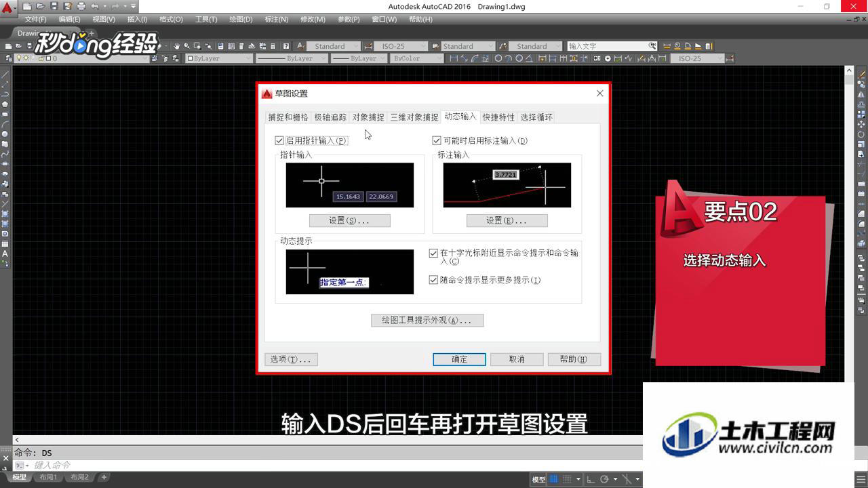Click the Layer Properties Manager icon
The width and height of the screenshot is (868, 488).
click(9, 58)
